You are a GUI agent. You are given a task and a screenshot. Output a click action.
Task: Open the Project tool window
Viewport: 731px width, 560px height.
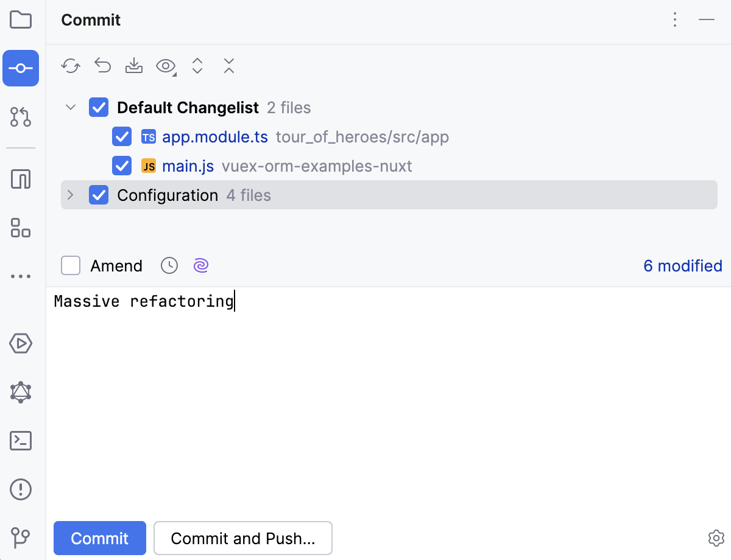pyautogui.click(x=21, y=19)
